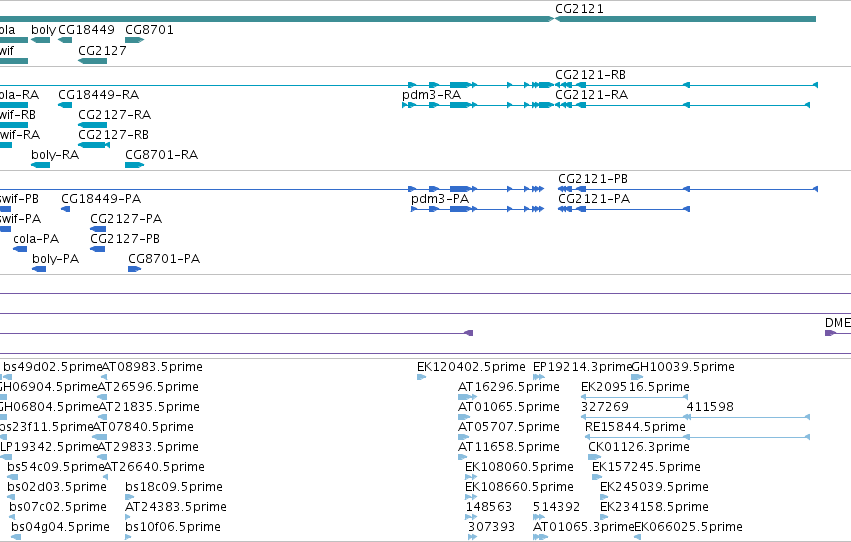Select the CG2127-RB transcript label
This screenshot has height=542, width=851.
(113, 135)
